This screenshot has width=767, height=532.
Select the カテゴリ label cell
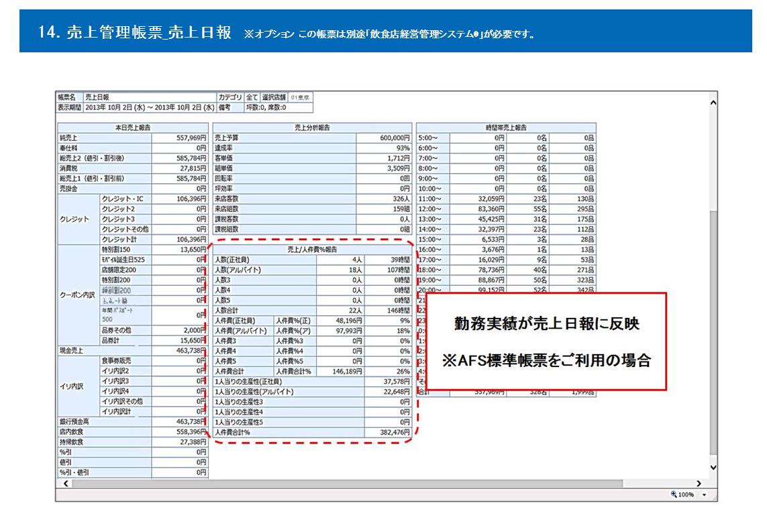pos(230,97)
